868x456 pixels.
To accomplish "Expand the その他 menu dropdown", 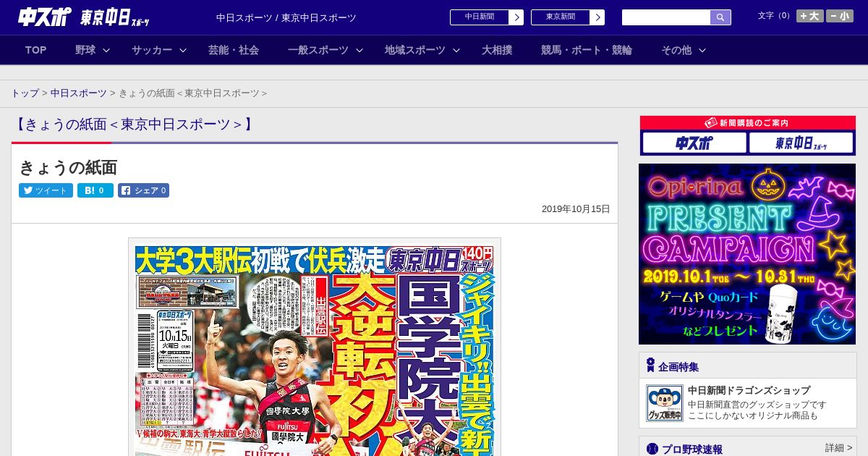I will 683,50.
